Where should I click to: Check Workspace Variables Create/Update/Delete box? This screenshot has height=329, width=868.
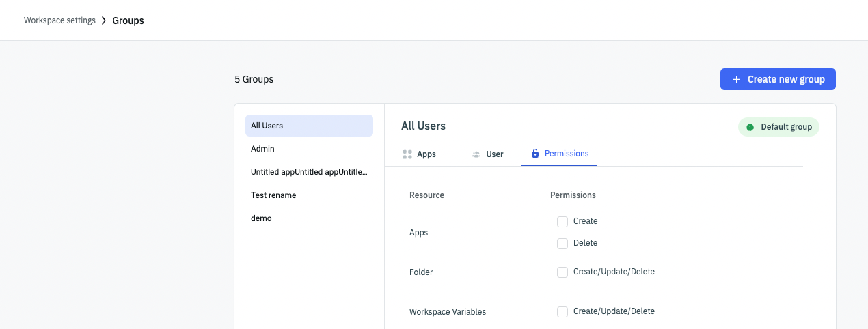tap(562, 311)
